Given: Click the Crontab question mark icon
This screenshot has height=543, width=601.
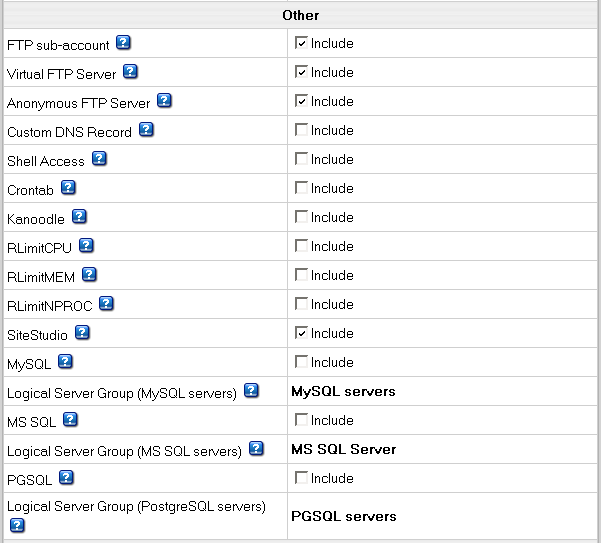Looking at the screenshot, I should pos(68,188).
